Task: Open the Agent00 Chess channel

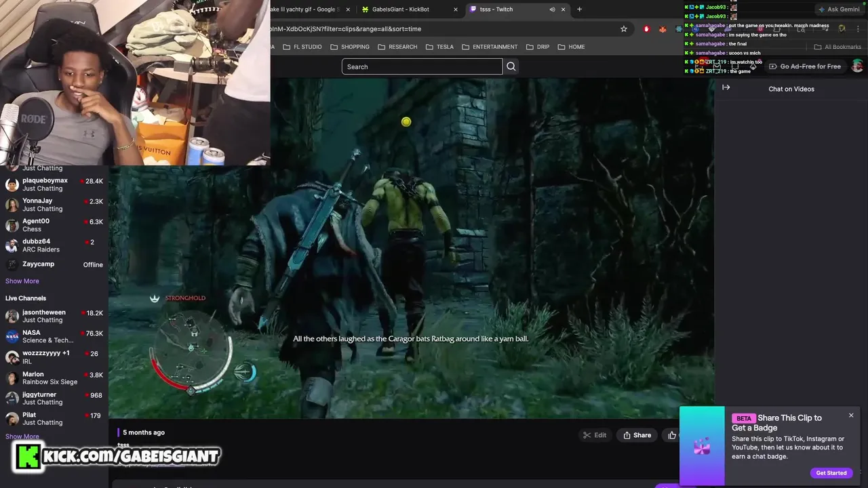Action: pos(54,225)
